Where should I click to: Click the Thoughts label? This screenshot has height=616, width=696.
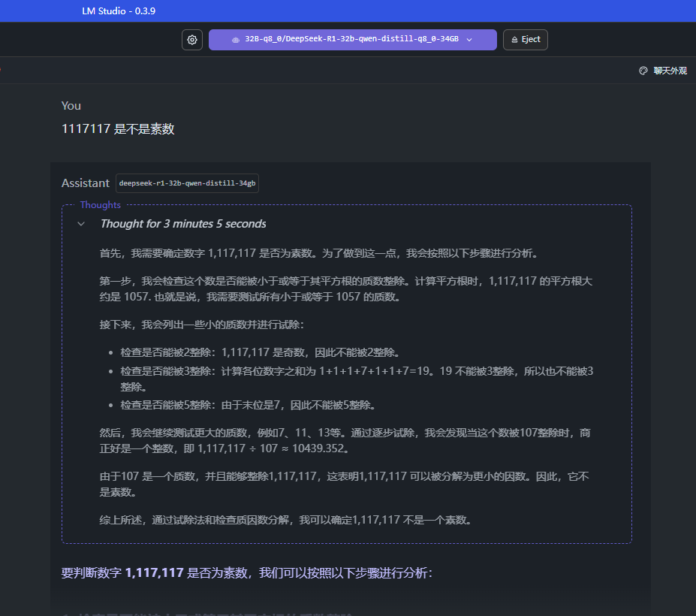(x=101, y=205)
